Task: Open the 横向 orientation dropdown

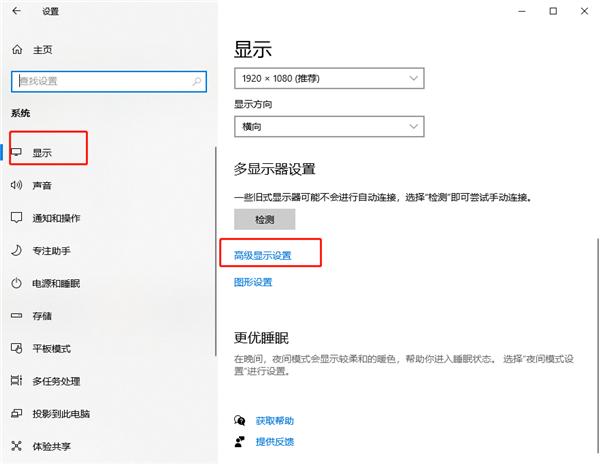Action: pyautogui.click(x=329, y=127)
